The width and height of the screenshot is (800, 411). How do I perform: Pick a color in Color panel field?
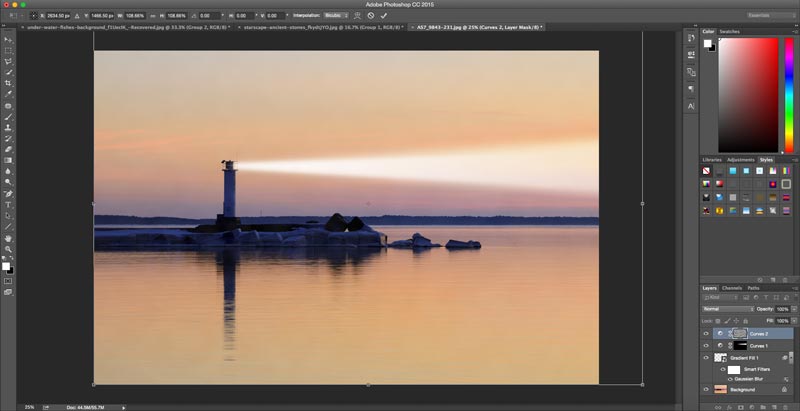(x=748, y=95)
